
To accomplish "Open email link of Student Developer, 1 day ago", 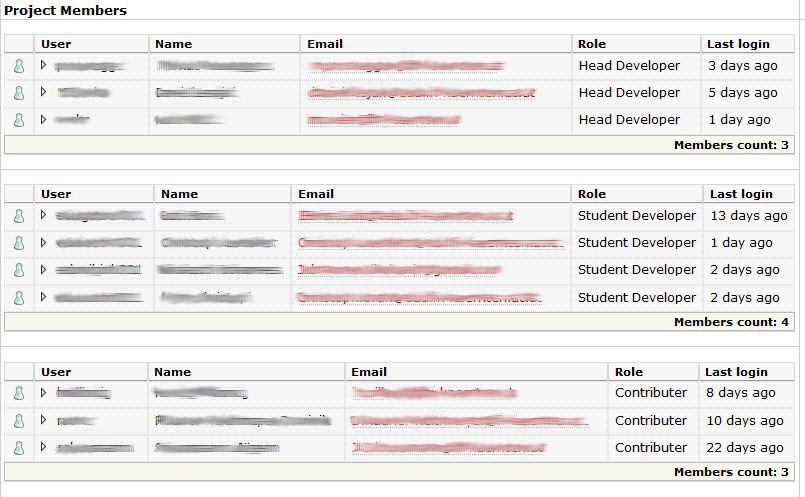I will pyautogui.click(x=431, y=243).
